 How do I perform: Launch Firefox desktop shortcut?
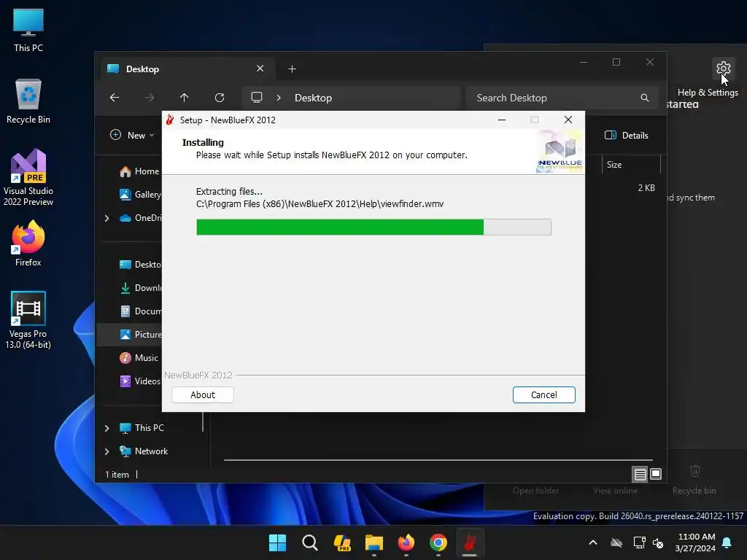28,244
